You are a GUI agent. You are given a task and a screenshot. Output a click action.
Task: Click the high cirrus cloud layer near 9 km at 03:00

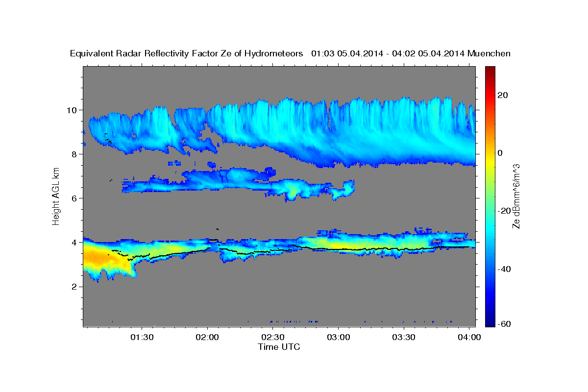[338, 132]
